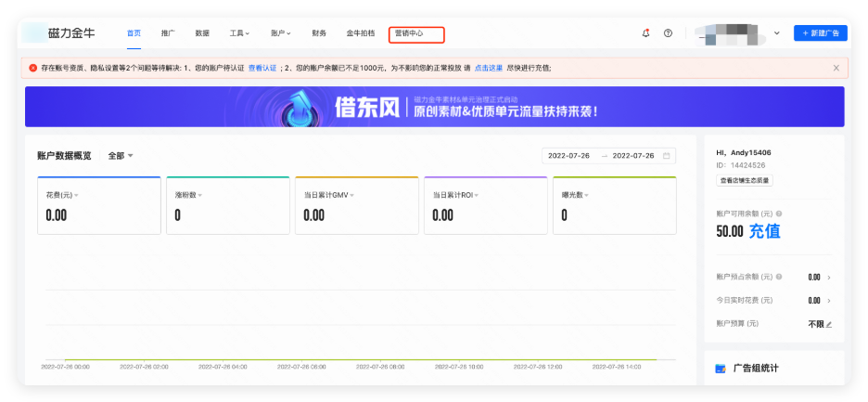The height and width of the screenshot is (402, 868).
Task: Show help tooltip for 账户可用余额
Action: tap(779, 214)
